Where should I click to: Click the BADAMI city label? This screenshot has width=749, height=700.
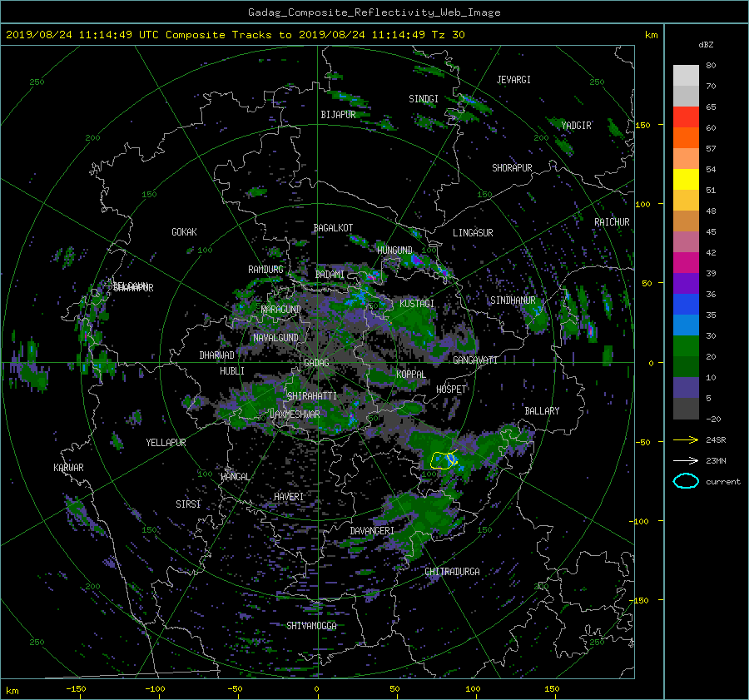[x=330, y=275]
